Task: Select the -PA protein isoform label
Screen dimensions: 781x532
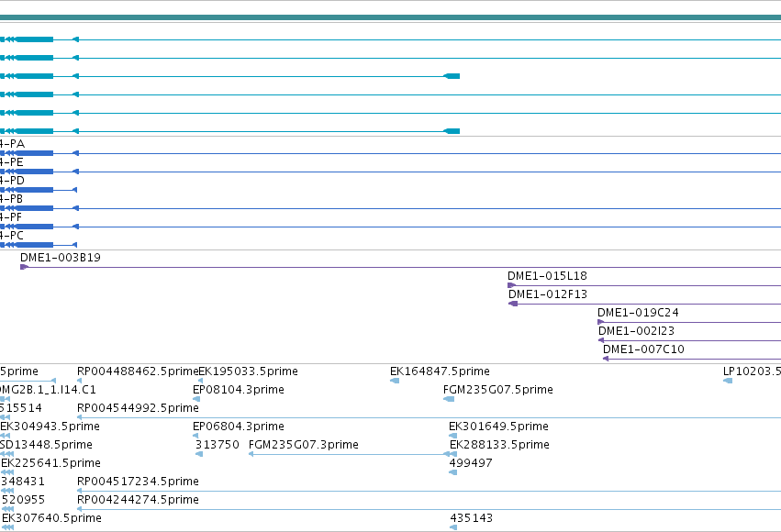Action: point(13,144)
